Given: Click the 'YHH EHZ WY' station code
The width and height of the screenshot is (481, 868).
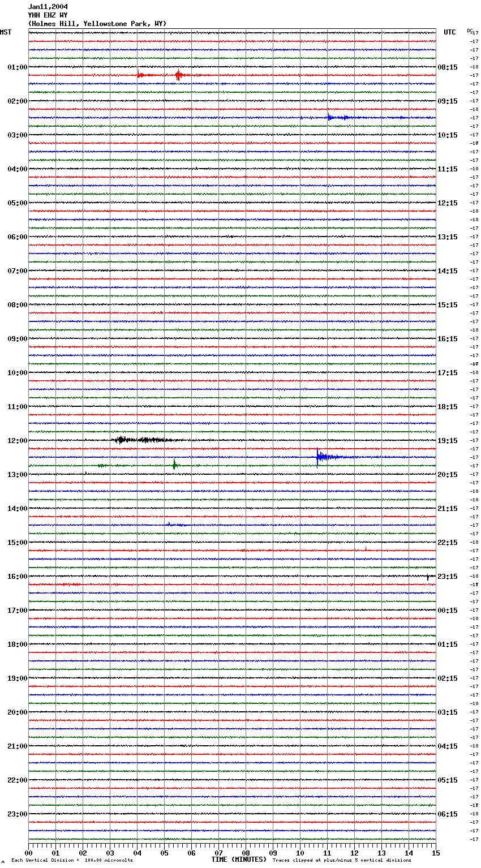Looking at the screenshot, I should pos(48,15).
